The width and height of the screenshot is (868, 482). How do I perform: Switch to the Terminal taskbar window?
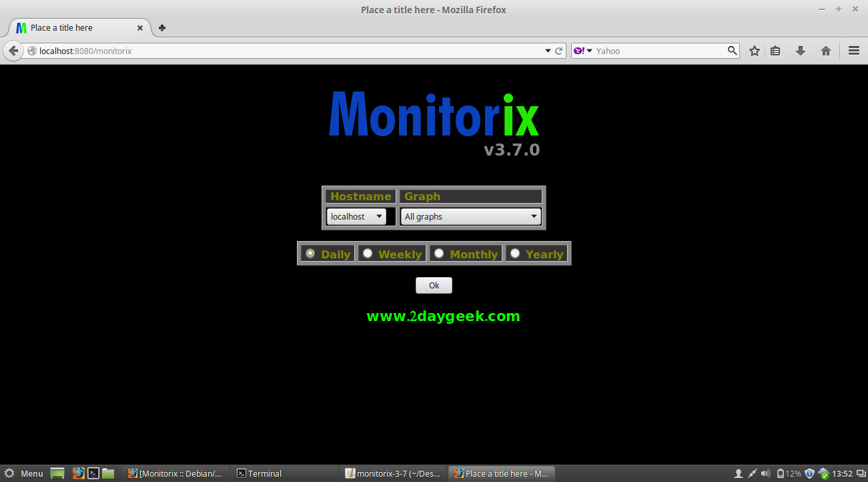click(285, 473)
